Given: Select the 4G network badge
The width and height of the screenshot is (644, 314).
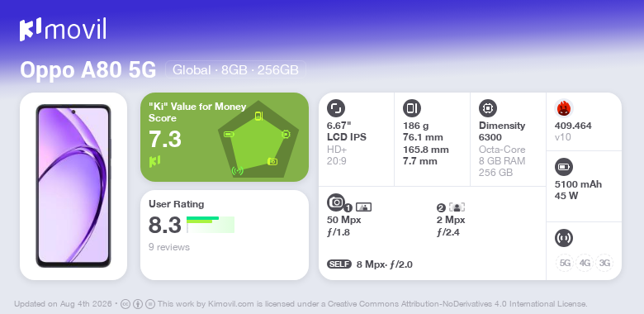Looking at the screenshot, I should click(x=585, y=263).
